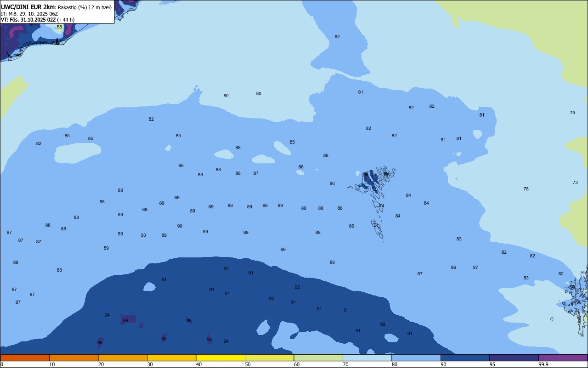588x368 pixels.
Task: Click the '95' tick label on the color scale
Action: tap(492, 364)
